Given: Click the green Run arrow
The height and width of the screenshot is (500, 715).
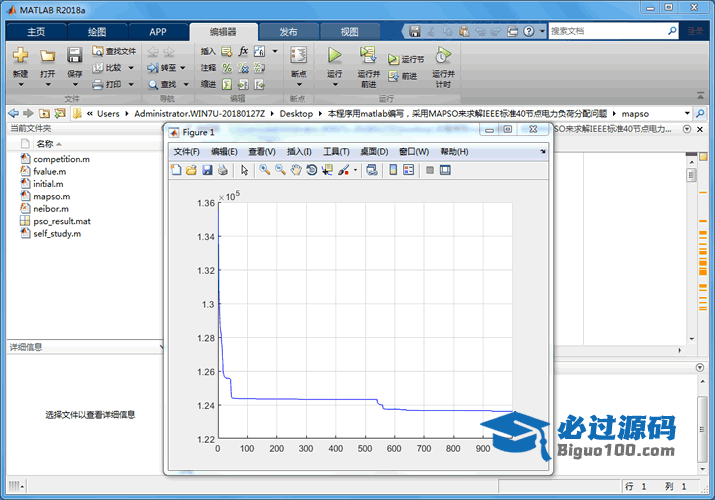Looking at the screenshot, I should [334, 55].
